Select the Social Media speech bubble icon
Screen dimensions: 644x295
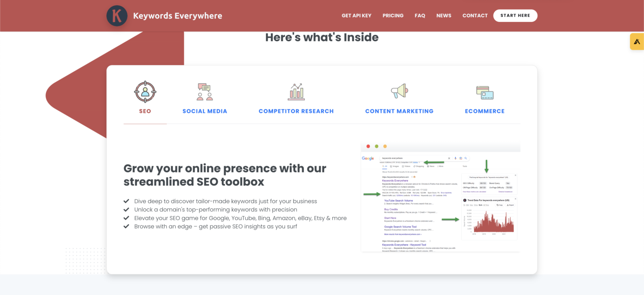click(x=205, y=91)
